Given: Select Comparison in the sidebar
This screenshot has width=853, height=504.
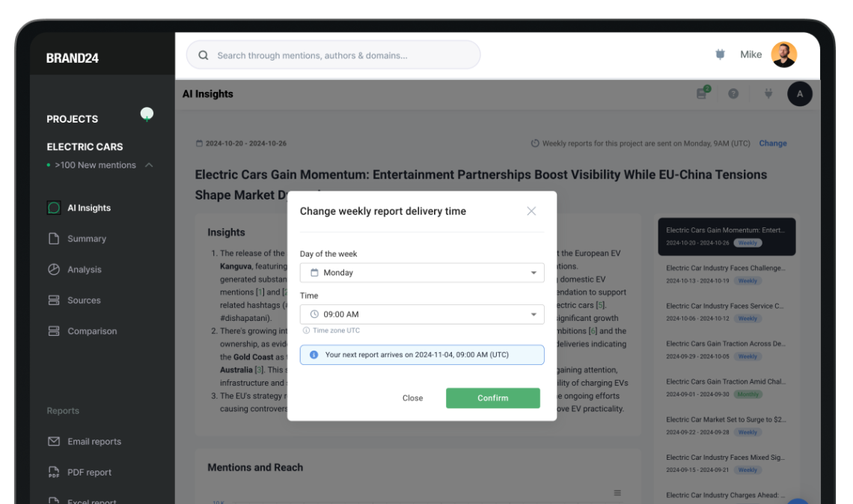Looking at the screenshot, I should pyautogui.click(x=92, y=331).
